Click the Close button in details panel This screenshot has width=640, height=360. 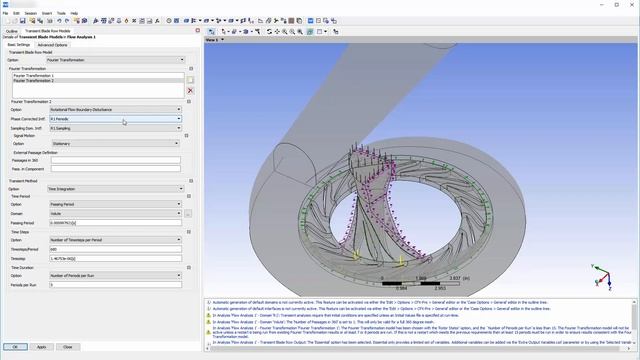pos(68,347)
